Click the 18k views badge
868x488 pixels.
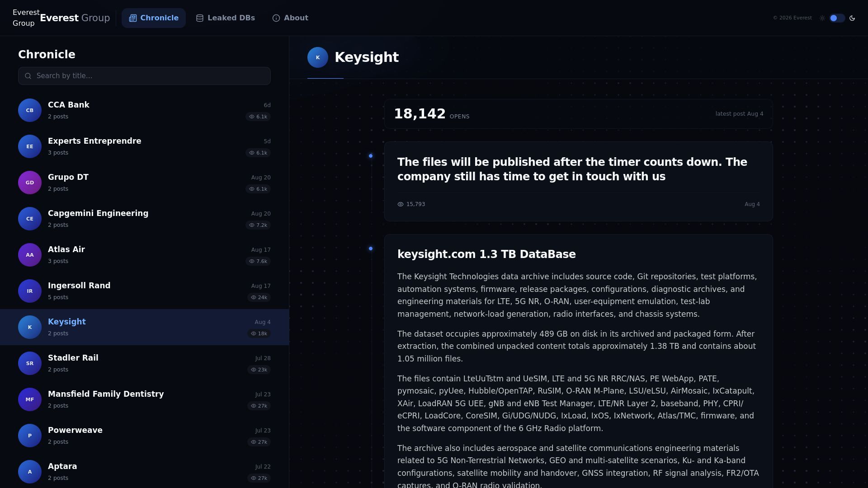tap(259, 333)
